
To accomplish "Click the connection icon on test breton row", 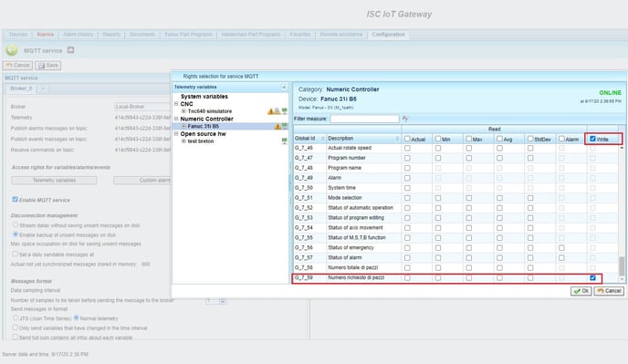I will click(285, 141).
